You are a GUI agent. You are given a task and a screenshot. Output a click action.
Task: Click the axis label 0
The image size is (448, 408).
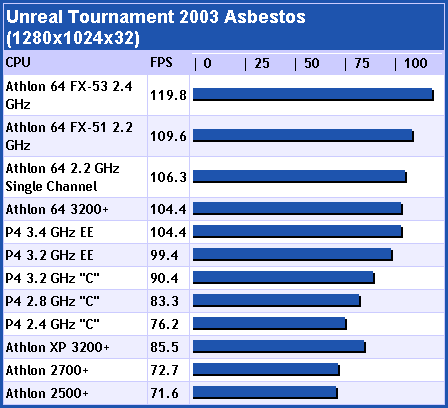[x=207, y=63]
